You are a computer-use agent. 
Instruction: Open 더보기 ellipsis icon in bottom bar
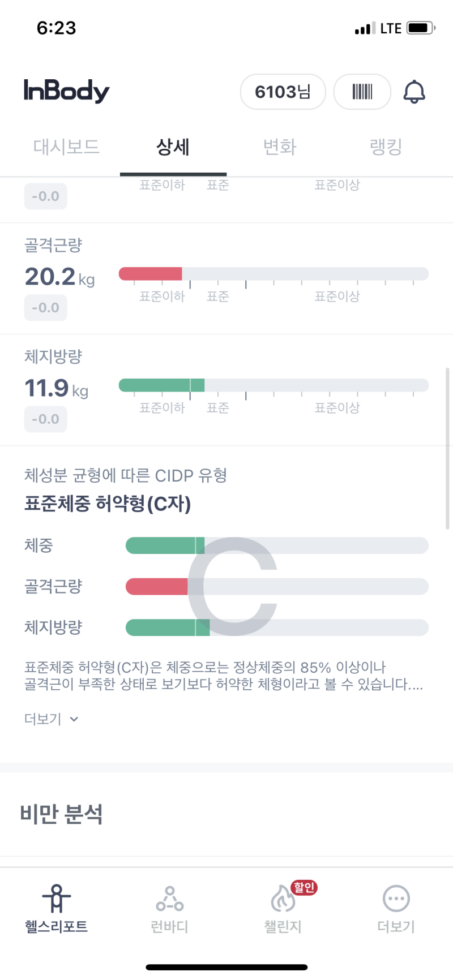(396, 899)
